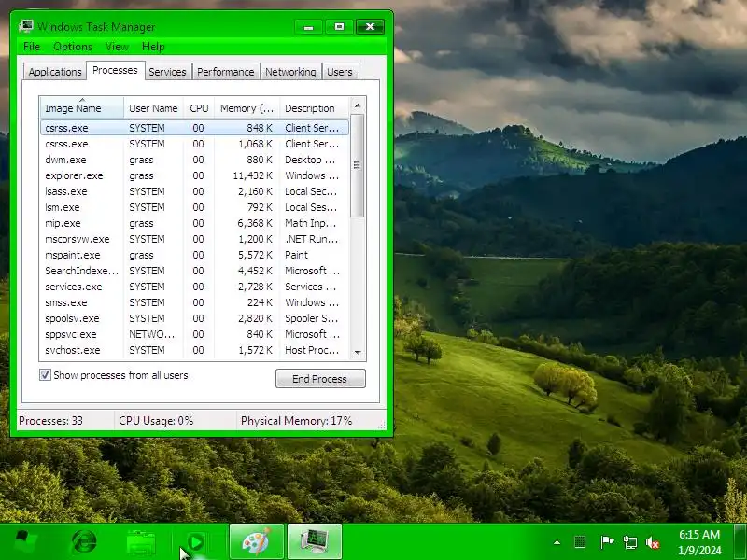Select the mspaint.exe process

pyautogui.click(x=195, y=255)
